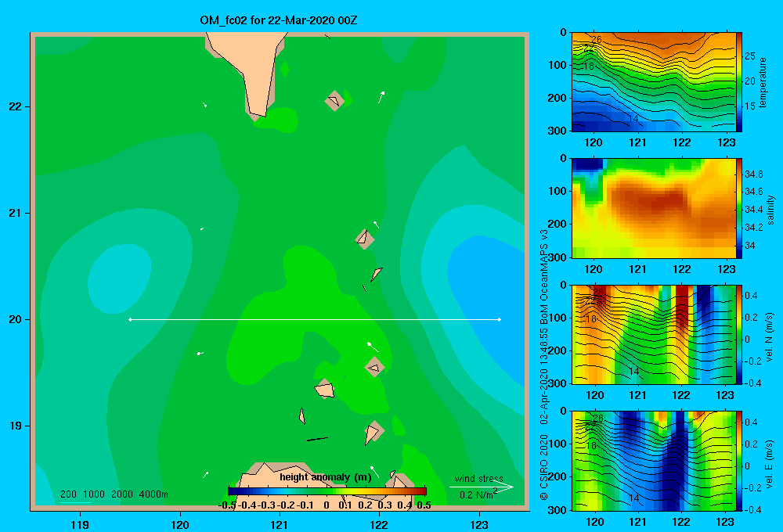Click the 'vel. N (m/s)' axis label

[x=770, y=337]
